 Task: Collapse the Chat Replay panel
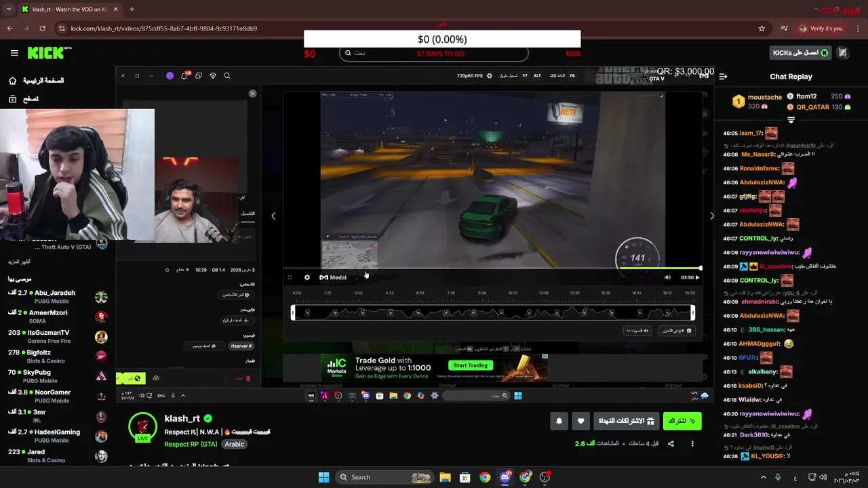tap(723, 77)
